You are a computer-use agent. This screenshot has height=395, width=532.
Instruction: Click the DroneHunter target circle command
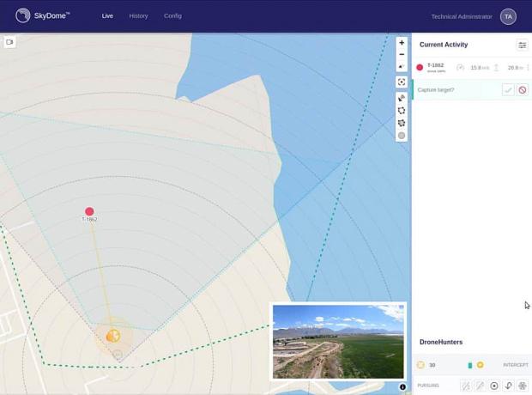[x=494, y=386]
